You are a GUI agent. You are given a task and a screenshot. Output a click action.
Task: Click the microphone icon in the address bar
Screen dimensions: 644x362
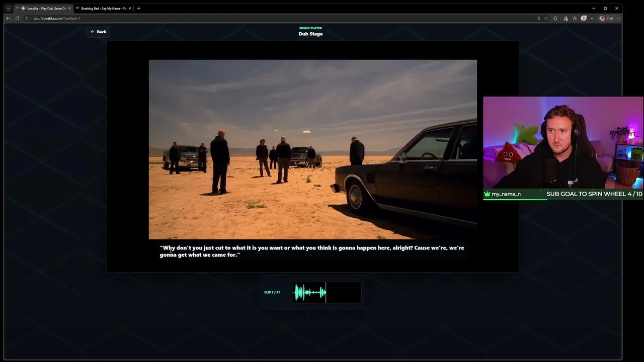click(539, 18)
